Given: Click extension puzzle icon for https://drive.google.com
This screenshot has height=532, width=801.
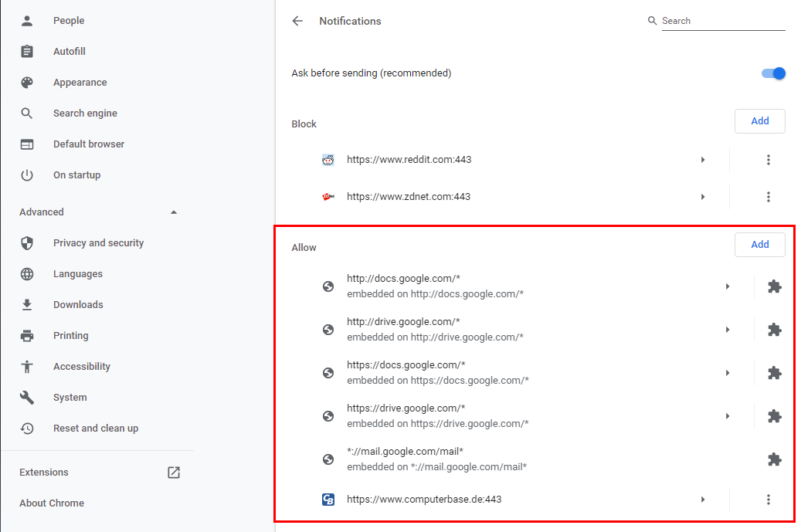Looking at the screenshot, I should (x=775, y=416).
